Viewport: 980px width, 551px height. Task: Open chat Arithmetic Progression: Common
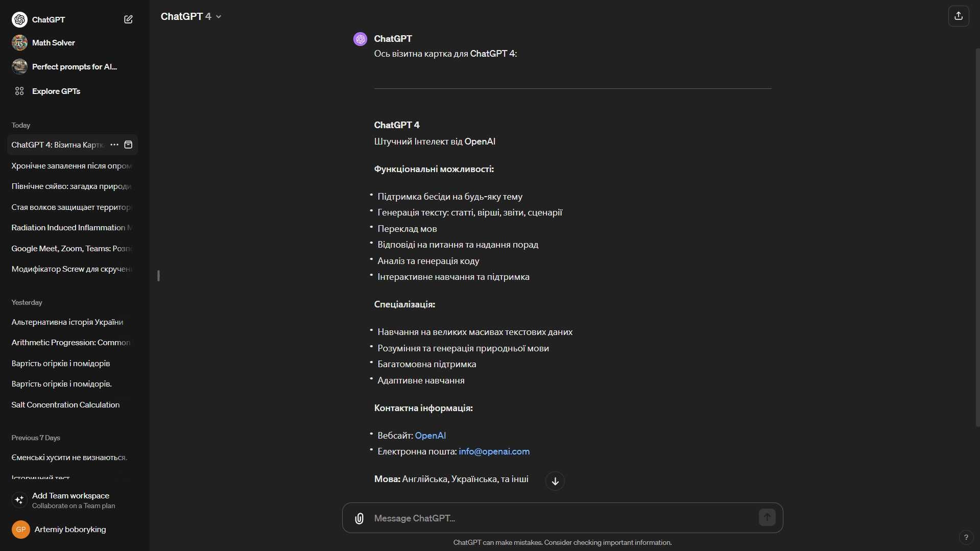coord(72,343)
